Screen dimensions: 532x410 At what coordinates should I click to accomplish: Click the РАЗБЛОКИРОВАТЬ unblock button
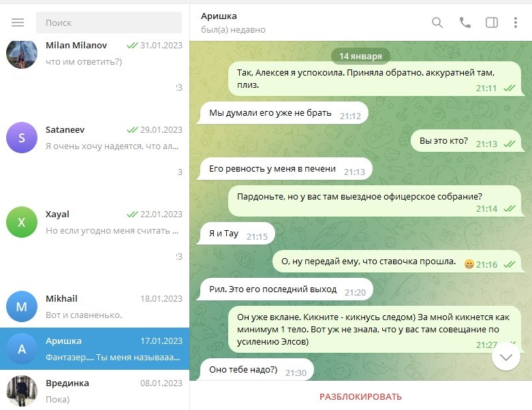coord(360,396)
